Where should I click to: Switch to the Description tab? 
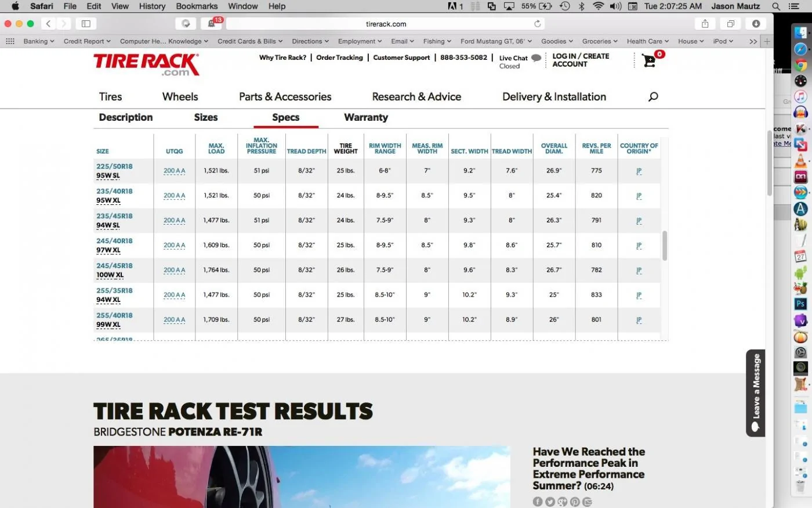pos(126,117)
